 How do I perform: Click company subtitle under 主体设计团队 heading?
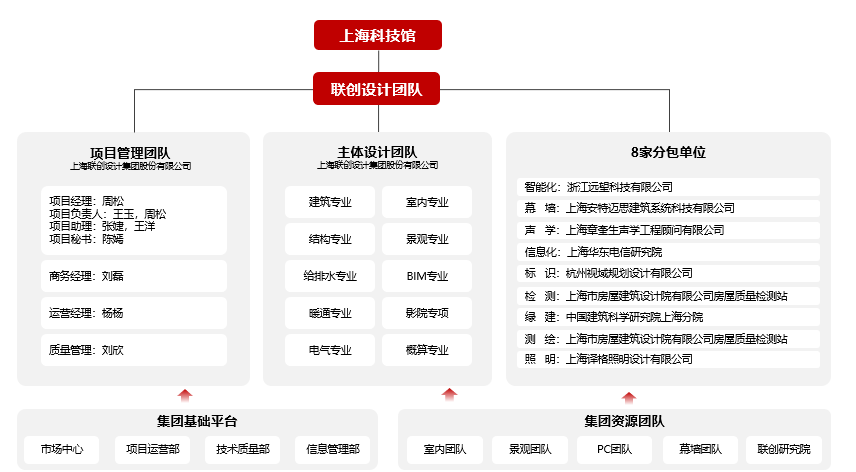tap(377, 165)
